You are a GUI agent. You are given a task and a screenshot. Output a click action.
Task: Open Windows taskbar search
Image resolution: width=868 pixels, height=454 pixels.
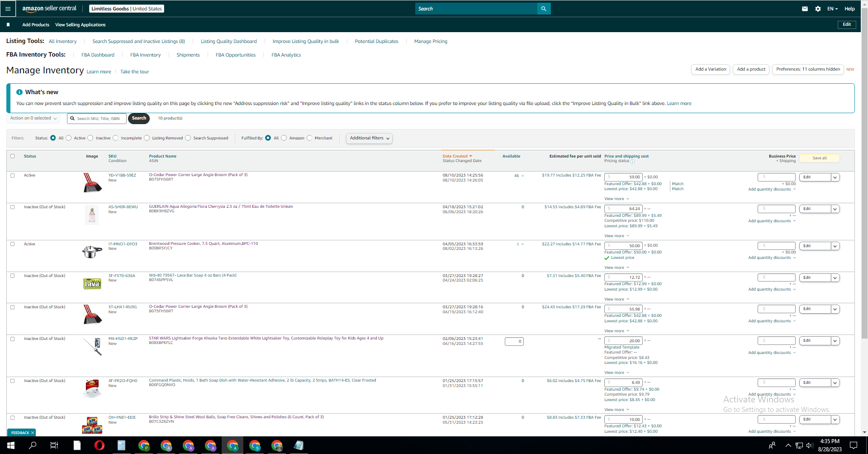[33, 445]
